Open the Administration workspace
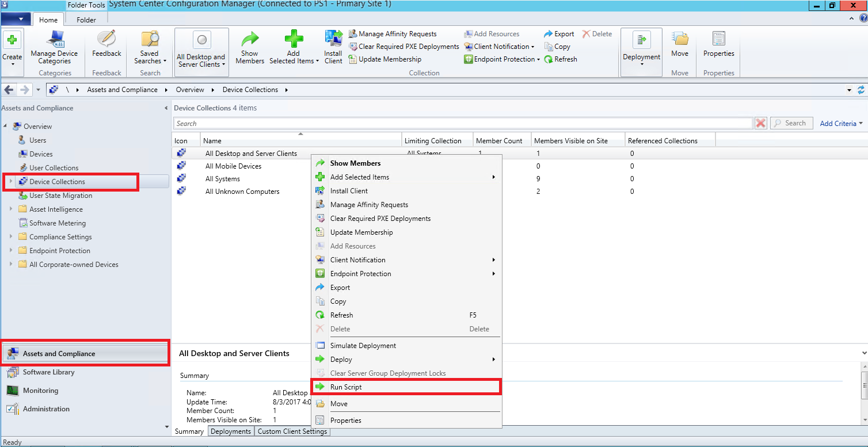The height and width of the screenshot is (447, 868). (x=85, y=409)
